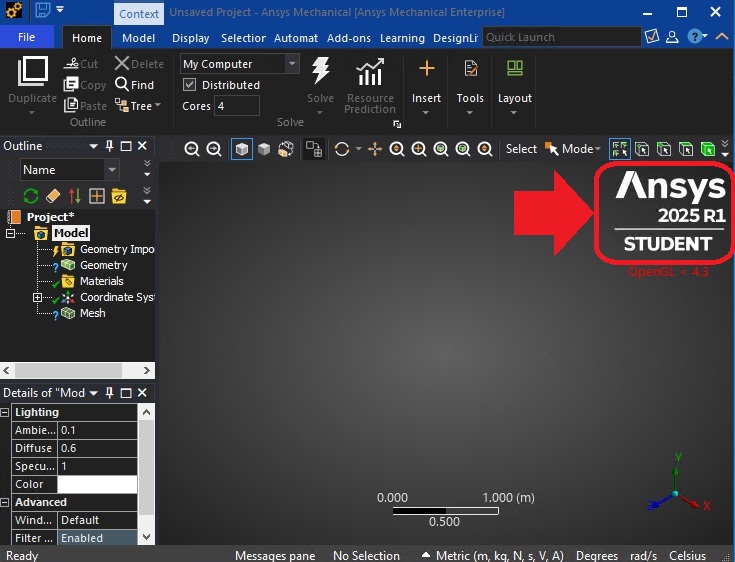This screenshot has height=562, width=735.
Task: Click the ribbon dialog launcher in Solve group
Action: 397,124
